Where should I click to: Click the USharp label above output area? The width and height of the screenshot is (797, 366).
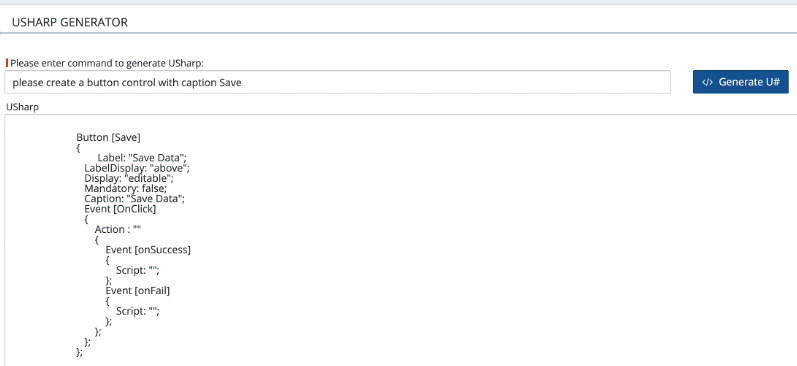[x=22, y=107]
